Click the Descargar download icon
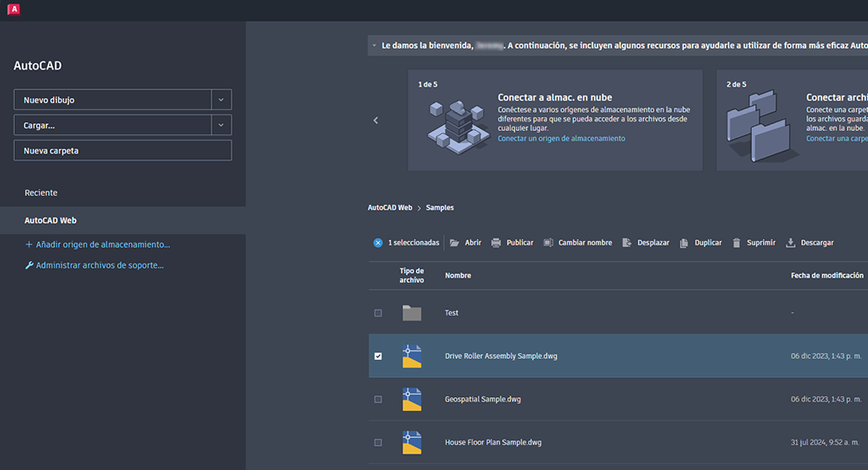Image resolution: width=868 pixels, height=470 pixels. point(791,243)
